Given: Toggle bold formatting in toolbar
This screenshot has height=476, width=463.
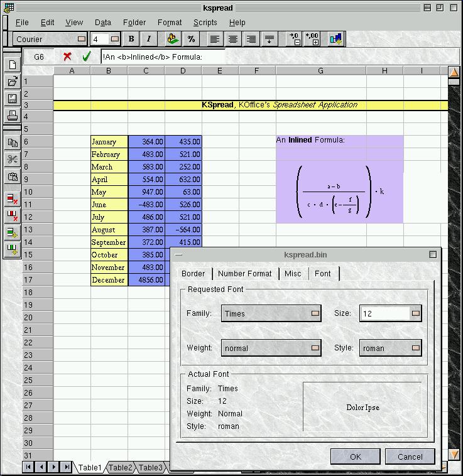Looking at the screenshot, I should (x=131, y=39).
